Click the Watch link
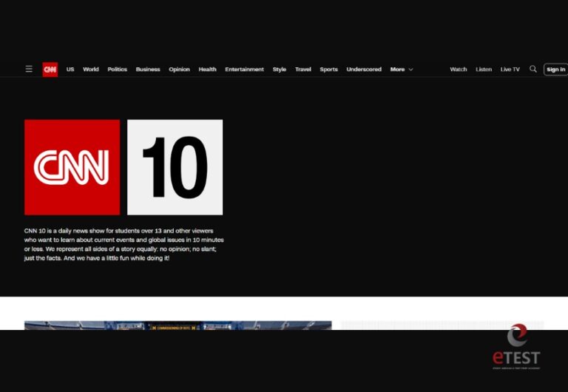568x392 pixels. tap(459, 70)
